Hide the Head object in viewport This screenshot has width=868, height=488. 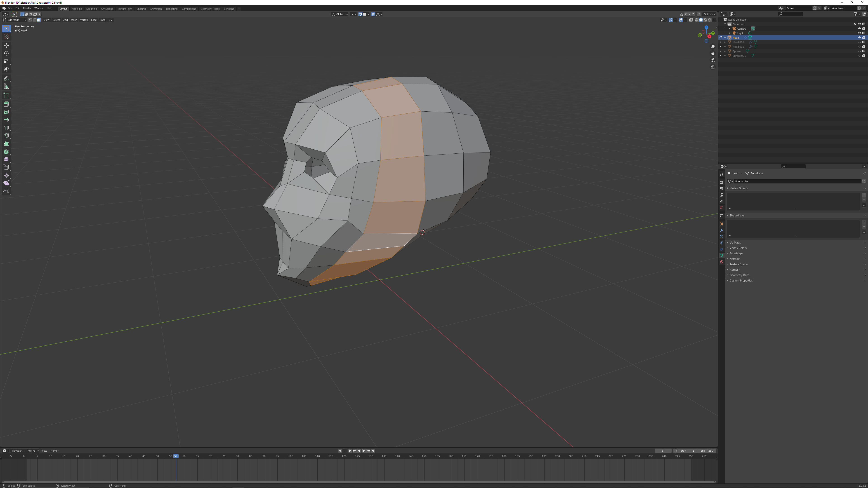pos(859,38)
